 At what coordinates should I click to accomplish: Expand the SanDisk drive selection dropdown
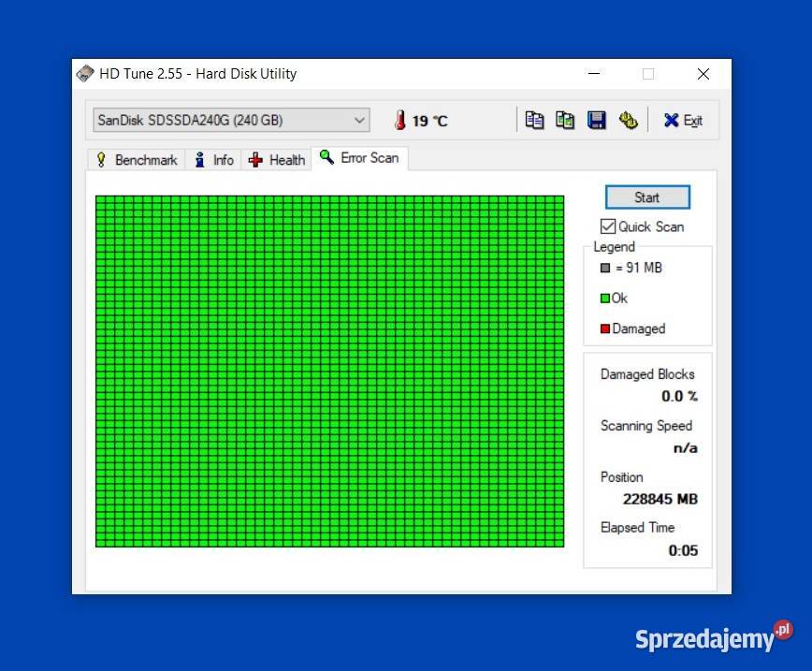click(359, 120)
